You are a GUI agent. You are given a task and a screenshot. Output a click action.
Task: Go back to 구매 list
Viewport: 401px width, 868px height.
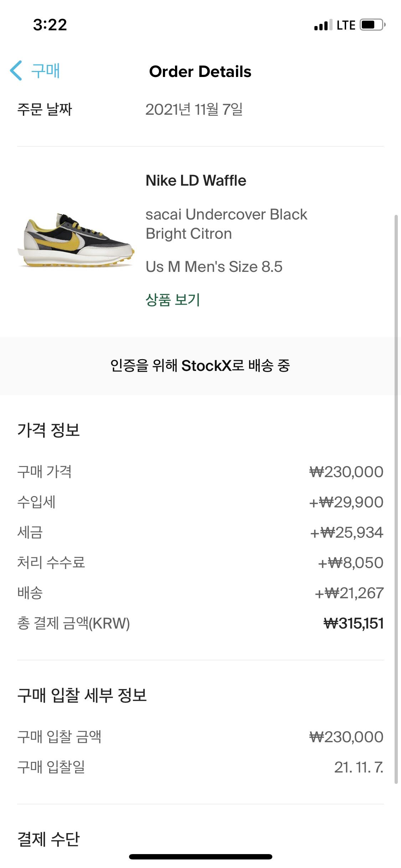click(x=45, y=71)
